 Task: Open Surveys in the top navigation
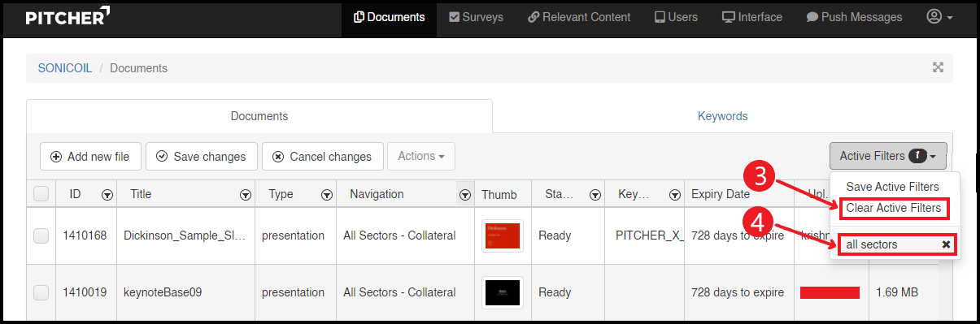[477, 17]
